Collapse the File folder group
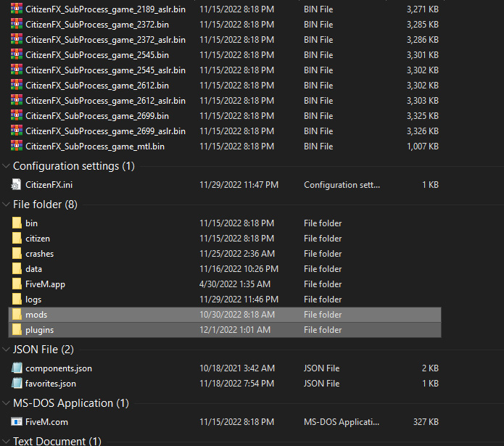The height and width of the screenshot is (446, 504). pos(7,205)
